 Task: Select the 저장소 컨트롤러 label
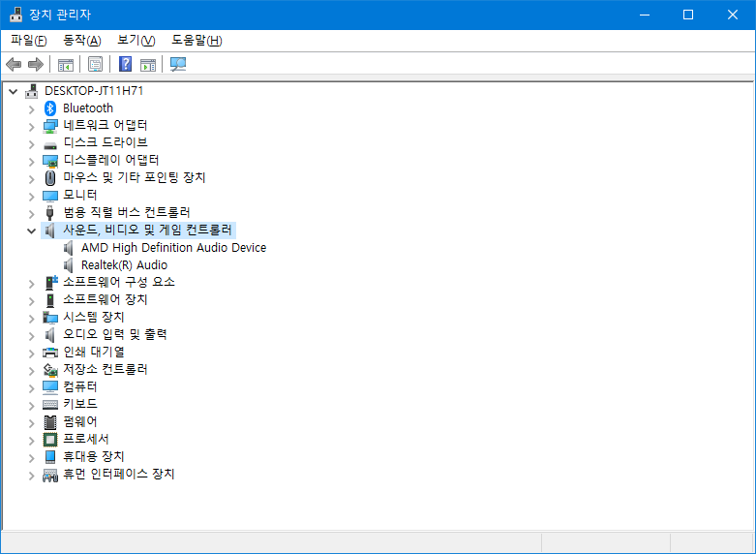click(x=106, y=369)
